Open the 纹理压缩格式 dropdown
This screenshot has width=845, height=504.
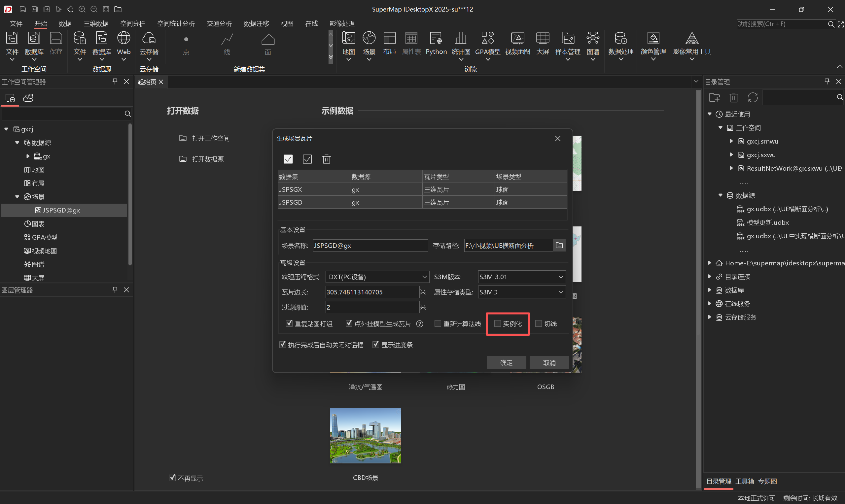click(377, 277)
